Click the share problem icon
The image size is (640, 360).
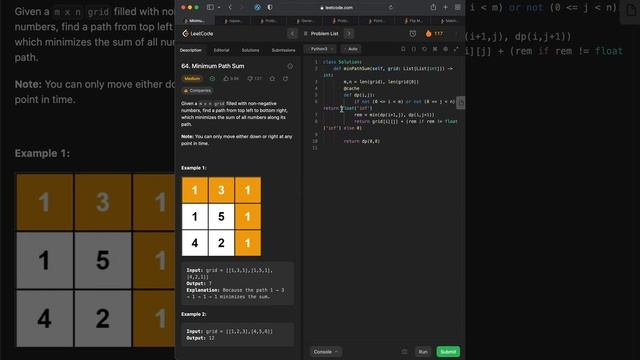point(285,78)
